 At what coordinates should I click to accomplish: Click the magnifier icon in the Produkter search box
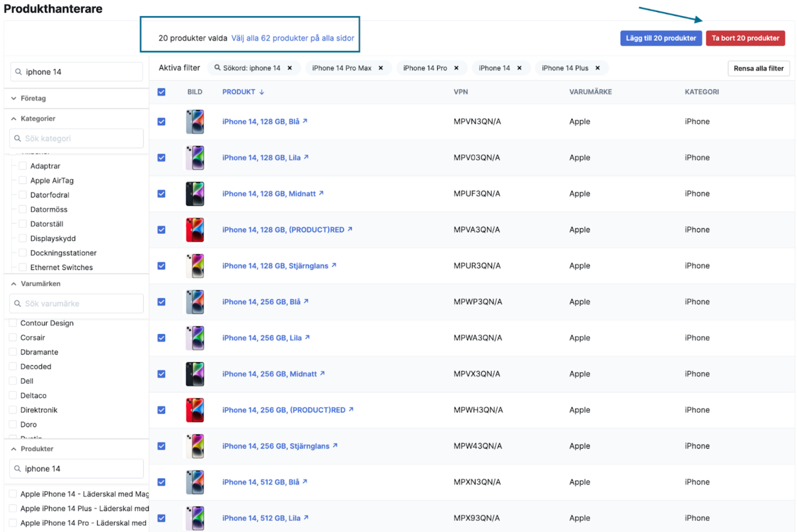coord(18,469)
